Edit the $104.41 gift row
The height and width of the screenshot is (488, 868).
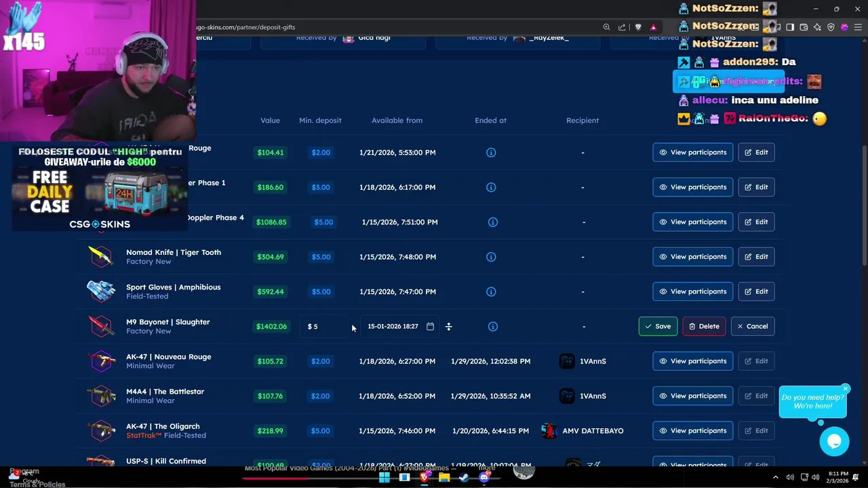tap(756, 152)
